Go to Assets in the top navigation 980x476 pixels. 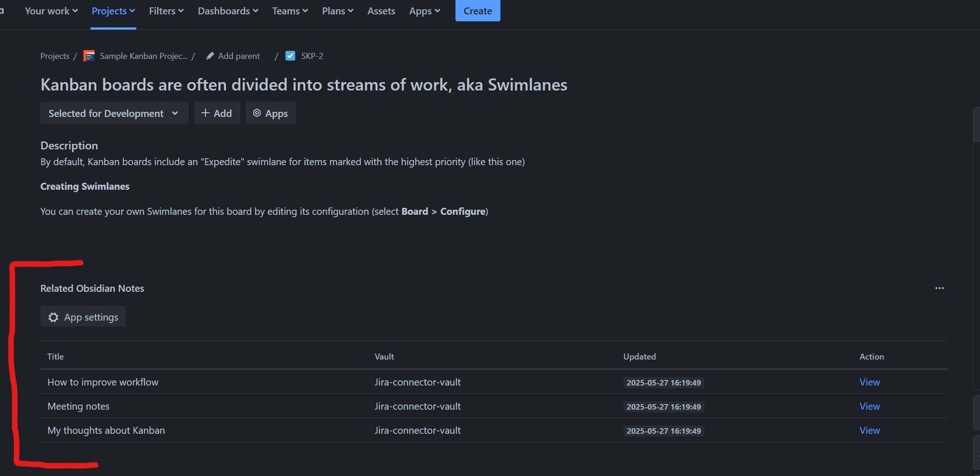(381, 11)
